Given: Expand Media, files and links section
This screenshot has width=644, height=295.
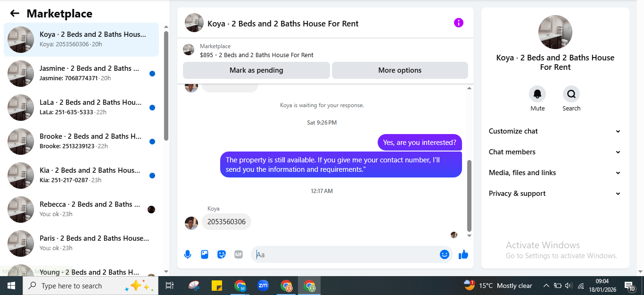Looking at the screenshot, I should click(x=555, y=173).
